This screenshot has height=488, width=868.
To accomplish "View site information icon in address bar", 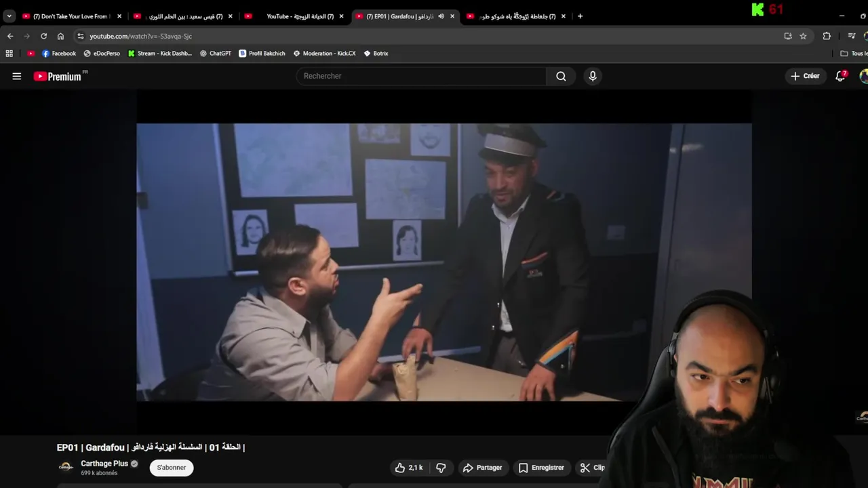I will [x=81, y=36].
